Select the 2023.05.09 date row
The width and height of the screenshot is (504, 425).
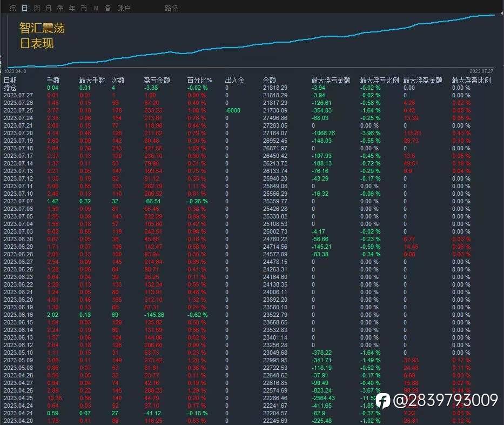pos(18,360)
